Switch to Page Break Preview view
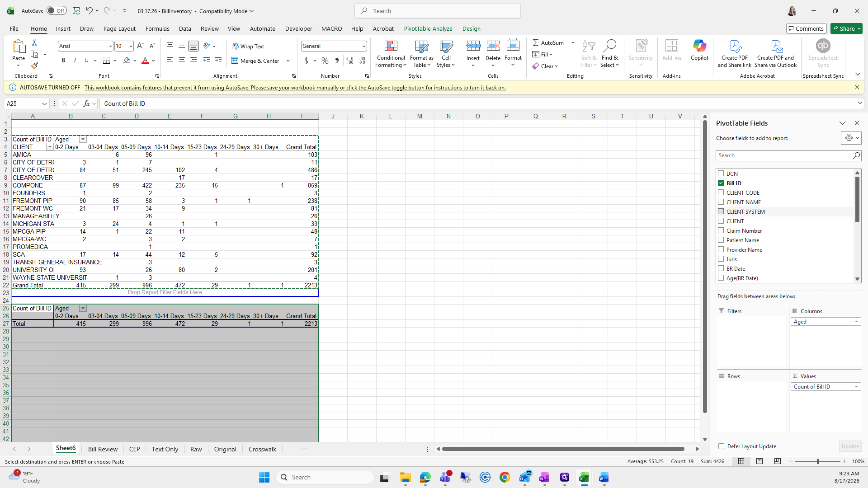The height and width of the screenshot is (488, 868). coord(777,461)
